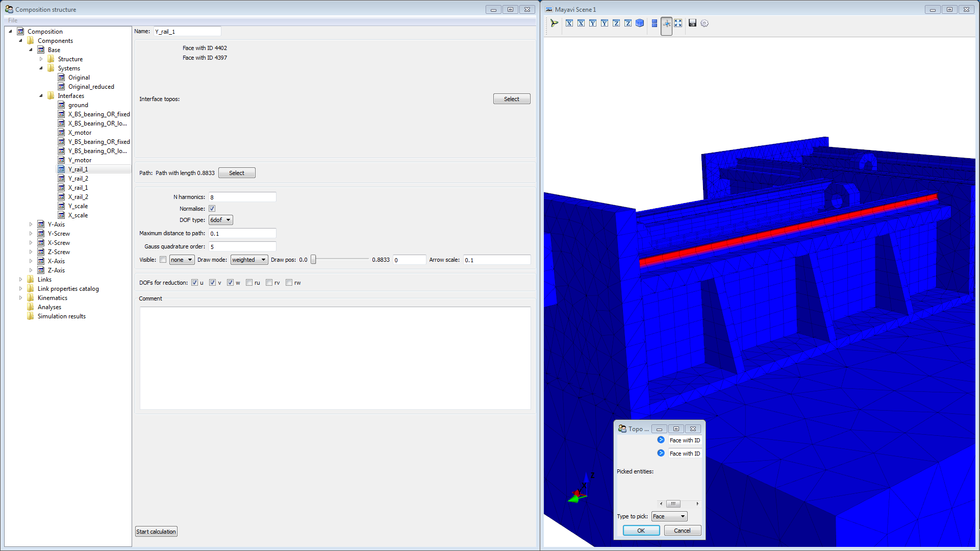Viewport: 980px width, 551px height.
Task: Set view along positive Y axis
Action: click(x=593, y=23)
